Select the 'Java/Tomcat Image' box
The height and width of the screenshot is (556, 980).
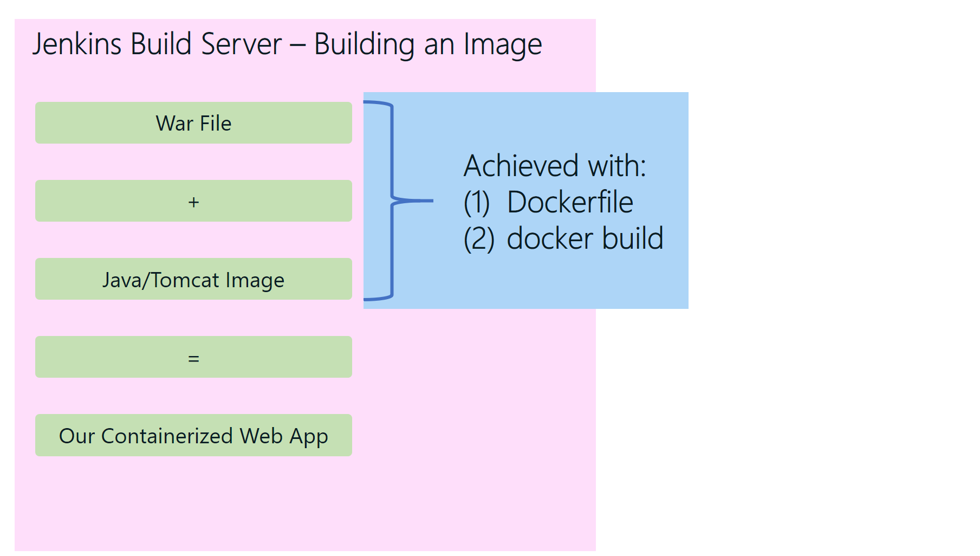(x=193, y=279)
